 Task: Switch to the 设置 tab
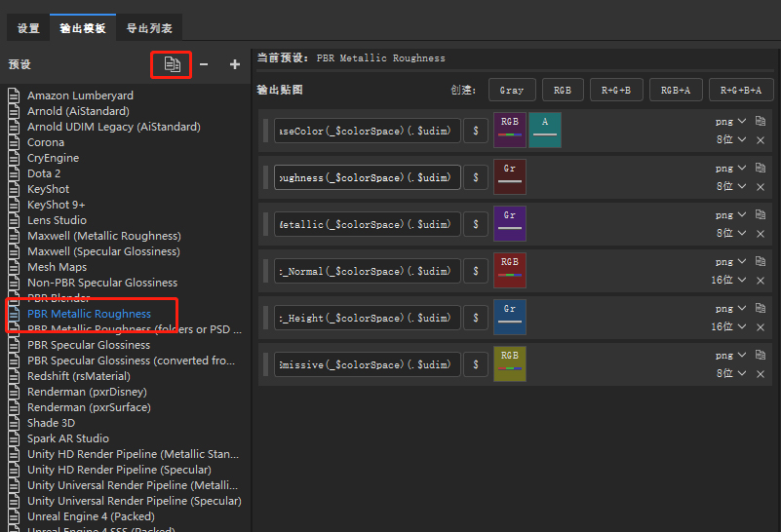pyautogui.click(x=28, y=28)
